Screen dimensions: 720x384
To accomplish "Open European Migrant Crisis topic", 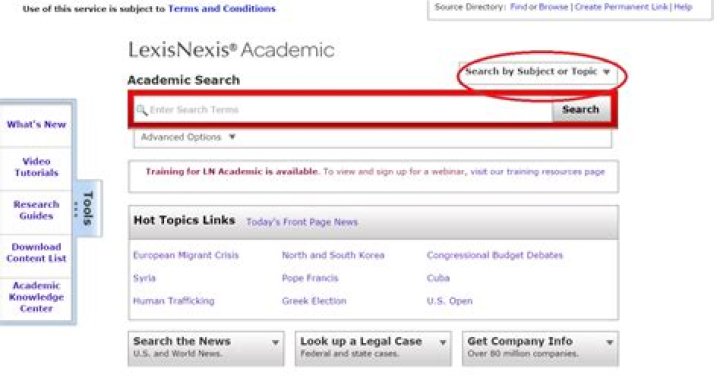I will (x=186, y=255).
